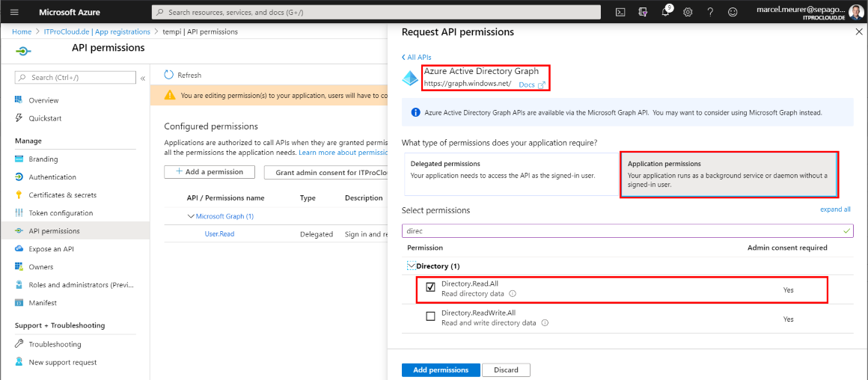Click the Roles and administrators icon
This screenshot has width=868, height=380.
click(19, 285)
